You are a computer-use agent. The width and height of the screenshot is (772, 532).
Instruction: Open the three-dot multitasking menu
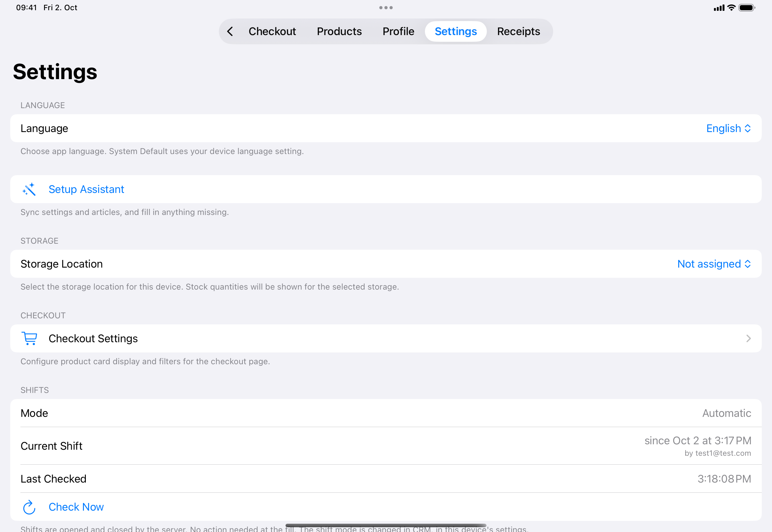[386, 8]
